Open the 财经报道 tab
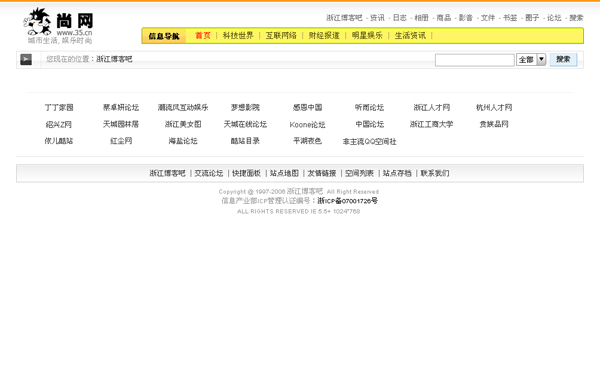The height and width of the screenshot is (370, 600). (324, 36)
